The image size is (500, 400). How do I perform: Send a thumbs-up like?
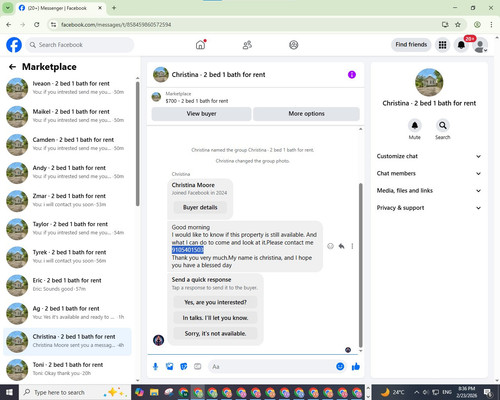click(356, 367)
